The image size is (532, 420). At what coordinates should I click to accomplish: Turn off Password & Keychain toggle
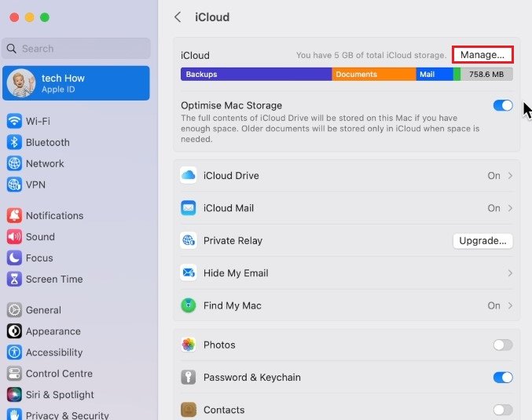(x=502, y=378)
